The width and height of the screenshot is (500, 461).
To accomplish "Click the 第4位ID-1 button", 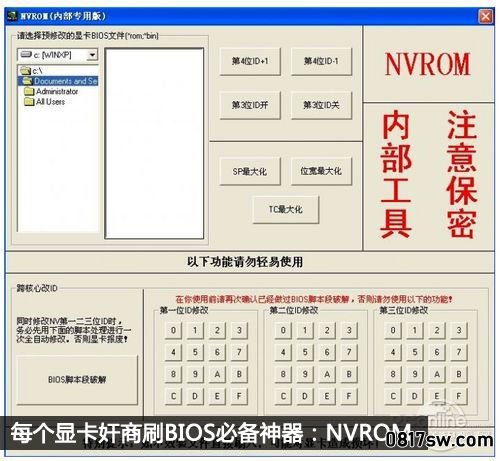I will click(x=321, y=61).
